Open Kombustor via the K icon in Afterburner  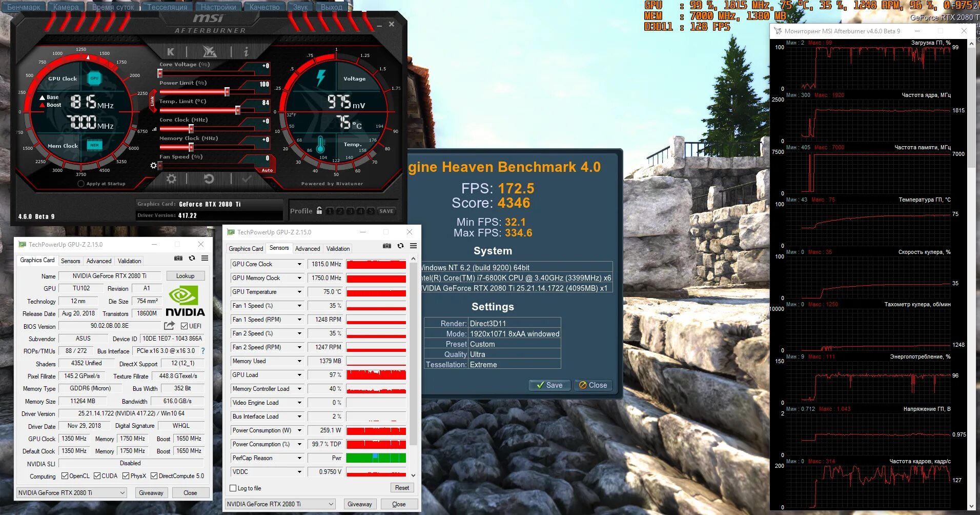coord(171,51)
